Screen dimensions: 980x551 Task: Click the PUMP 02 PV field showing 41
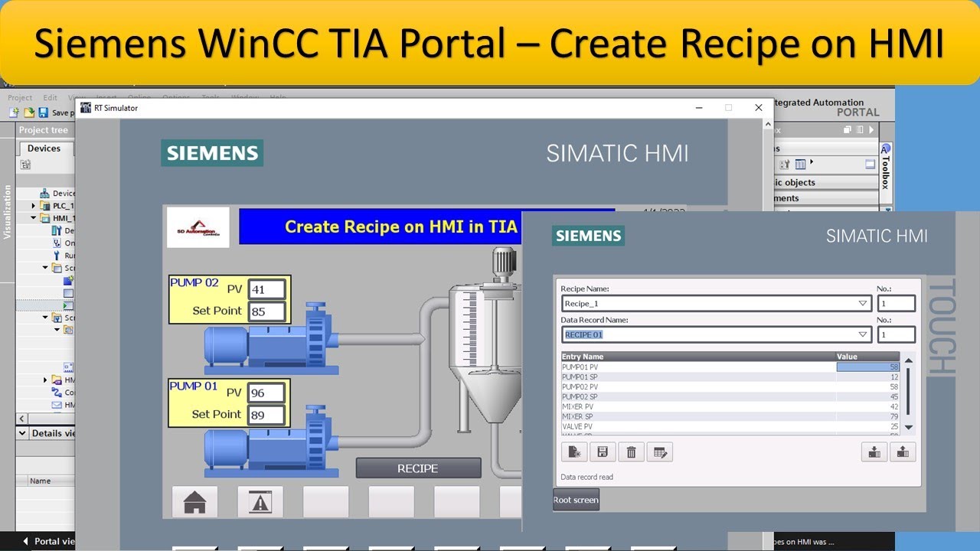tap(266, 289)
